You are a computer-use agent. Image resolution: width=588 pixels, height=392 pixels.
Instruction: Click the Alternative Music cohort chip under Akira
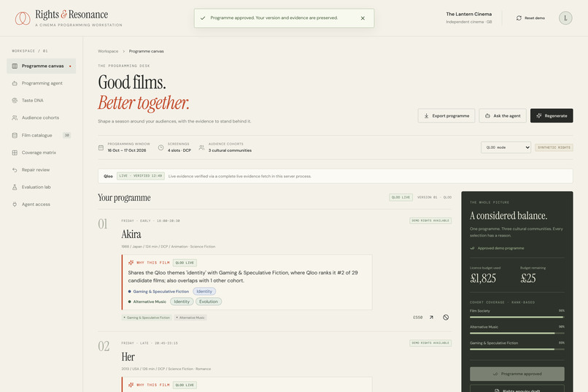(x=190, y=318)
